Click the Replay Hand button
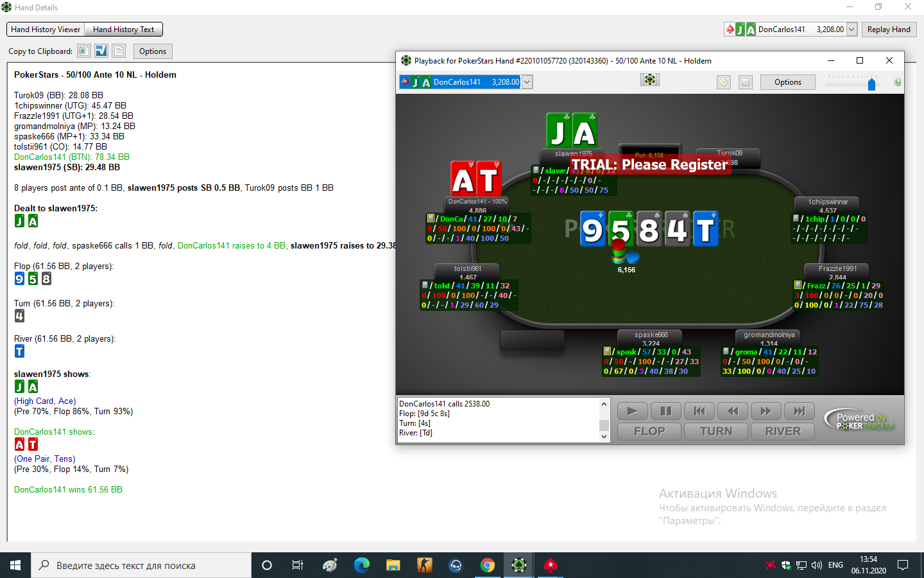Screen dimensions: 924x578 [x=889, y=30]
